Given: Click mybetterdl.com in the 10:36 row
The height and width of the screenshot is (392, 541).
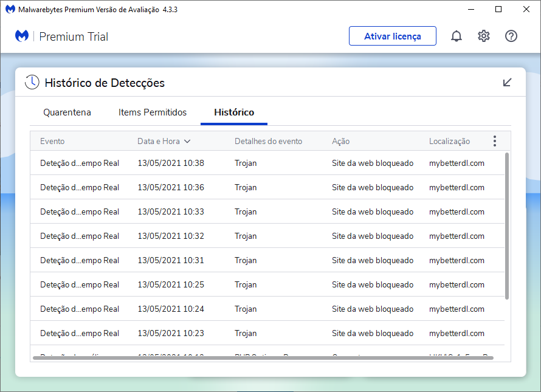Looking at the screenshot, I should (457, 187).
